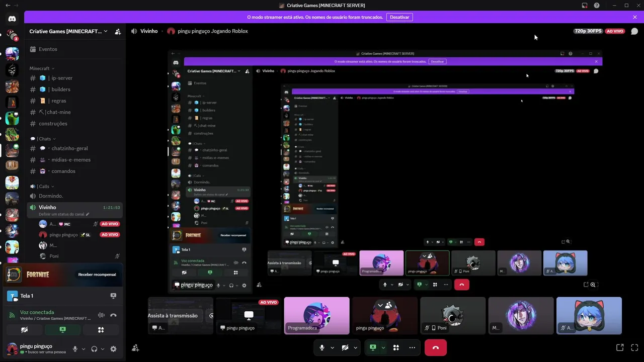The height and width of the screenshot is (362, 644).
Task: Hide members toggle above pingu tile
Action: pos(384,305)
